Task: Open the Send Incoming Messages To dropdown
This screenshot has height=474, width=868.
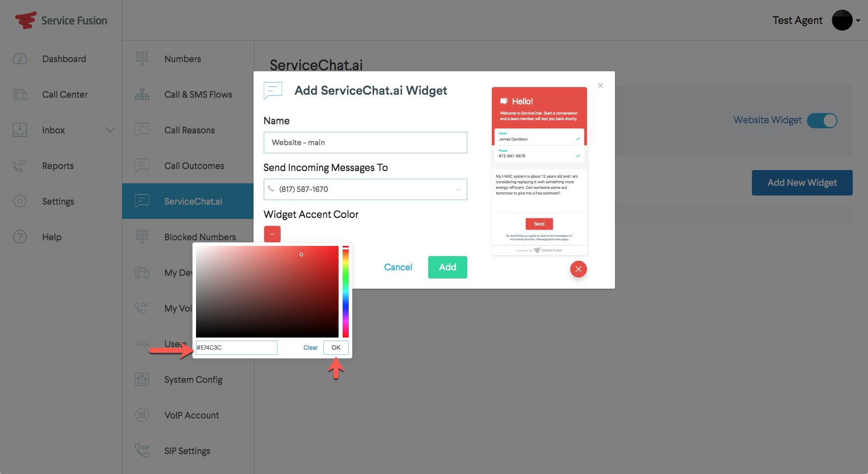Action: [366, 189]
